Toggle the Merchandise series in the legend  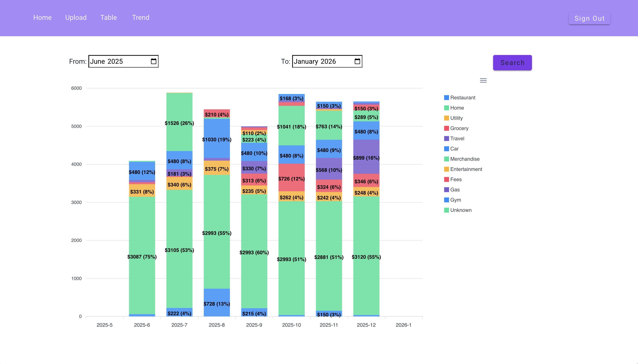465,159
